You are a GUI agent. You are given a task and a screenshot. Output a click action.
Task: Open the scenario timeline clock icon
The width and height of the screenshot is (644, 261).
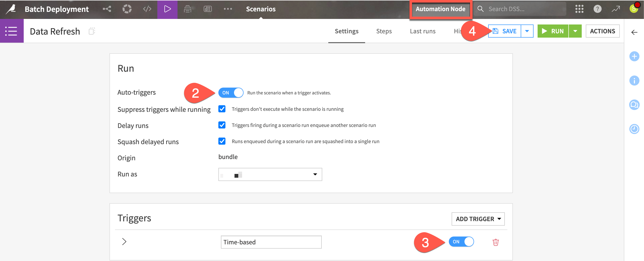pyautogui.click(x=635, y=129)
